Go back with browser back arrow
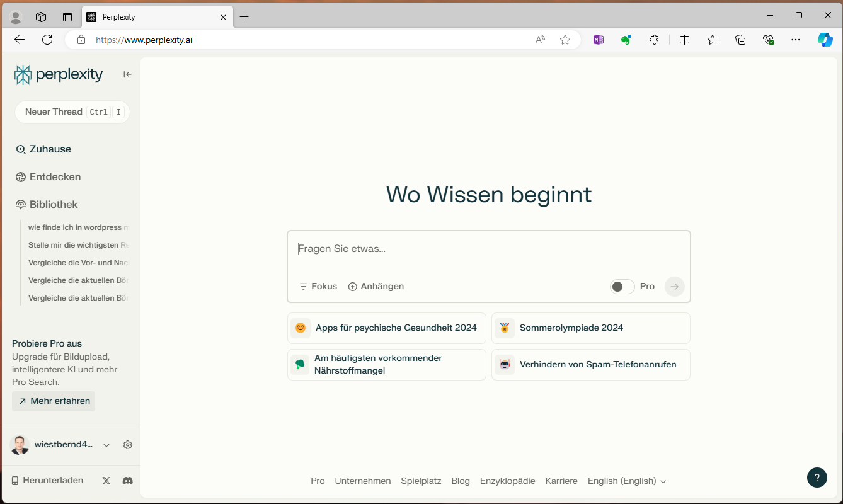 [20, 40]
